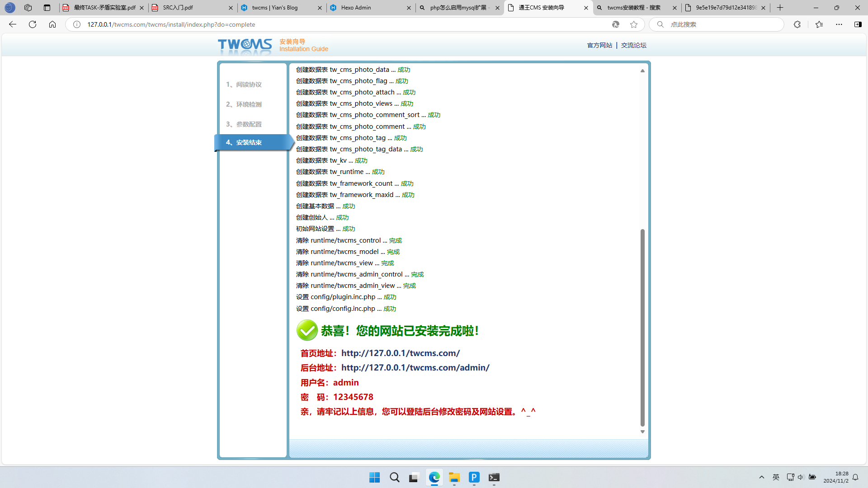Open Task View on the taskbar
868x488 pixels.
coord(414,478)
